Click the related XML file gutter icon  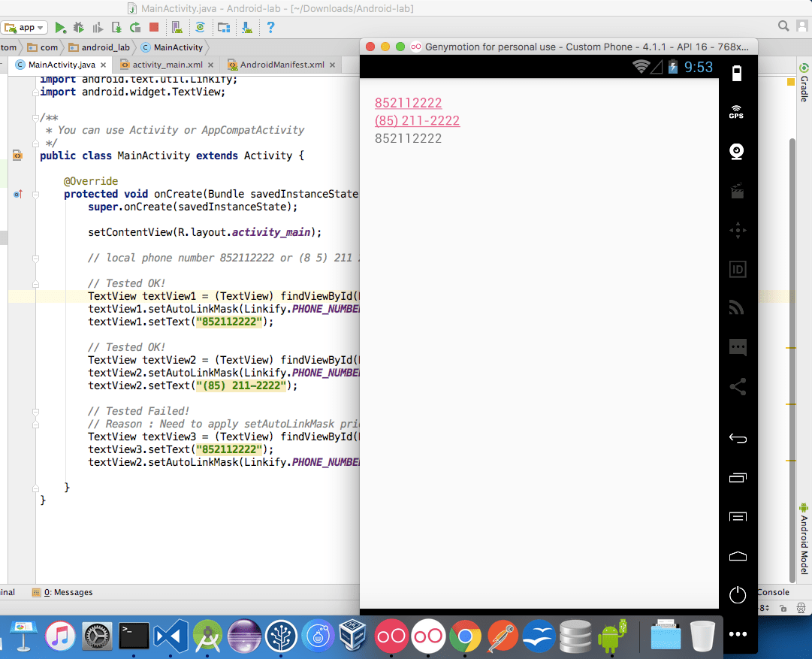coord(17,156)
